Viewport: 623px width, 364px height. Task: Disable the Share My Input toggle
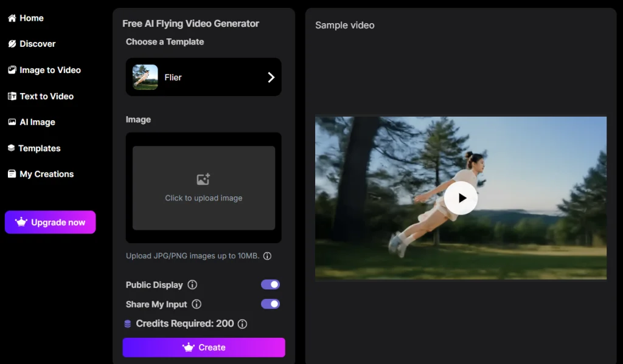[270, 304]
